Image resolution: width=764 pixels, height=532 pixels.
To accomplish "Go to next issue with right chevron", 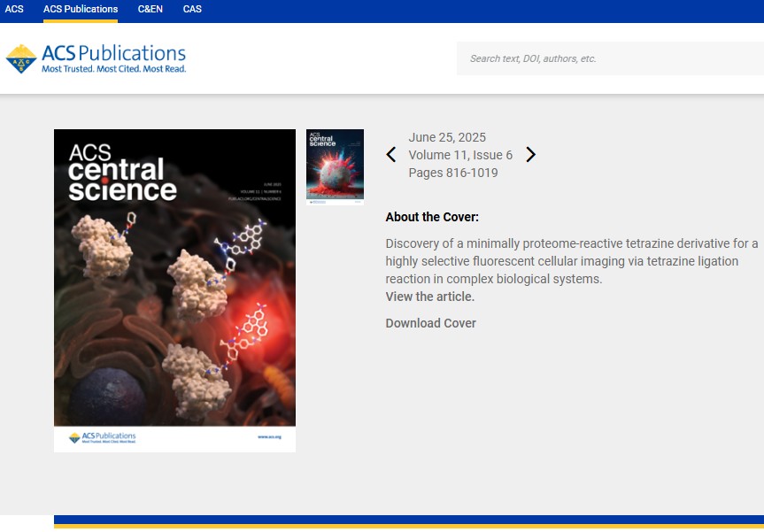I will coord(530,155).
